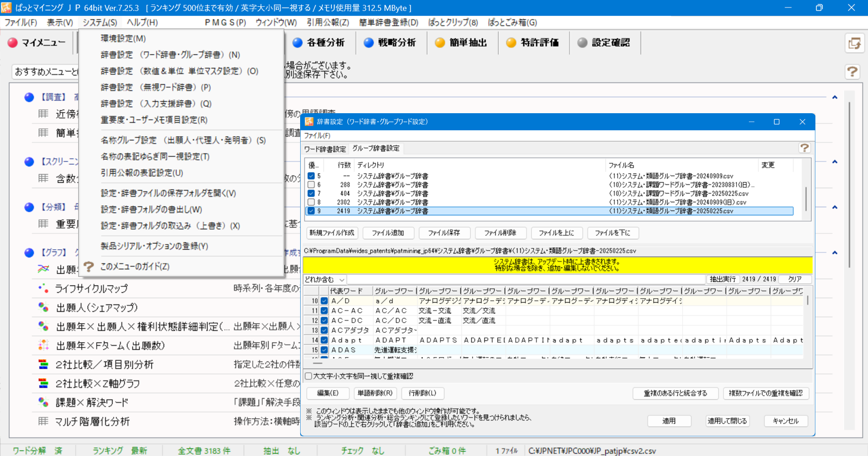Click 重複のある行と統合する button
The width and height of the screenshot is (868, 456).
pyautogui.click(x=675, y=393)
